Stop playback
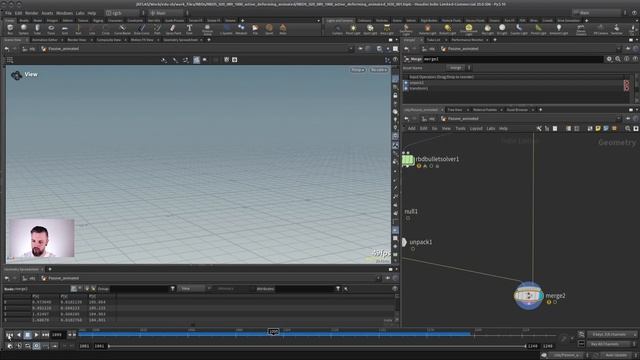This screenshot has width=640, height=360. point(27,335)
